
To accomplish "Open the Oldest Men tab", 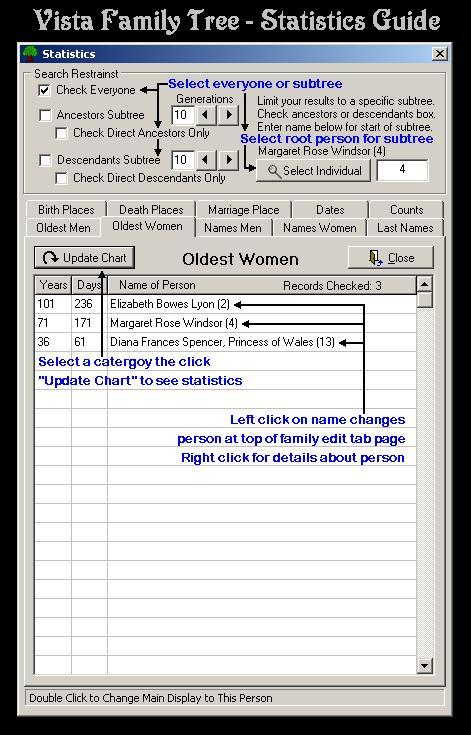I will (x=63, y=228).
